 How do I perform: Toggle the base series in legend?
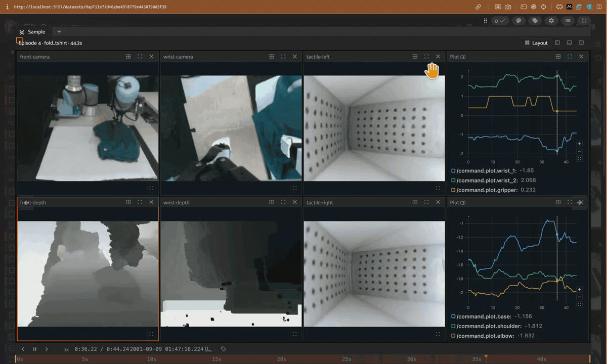[453, 316]
